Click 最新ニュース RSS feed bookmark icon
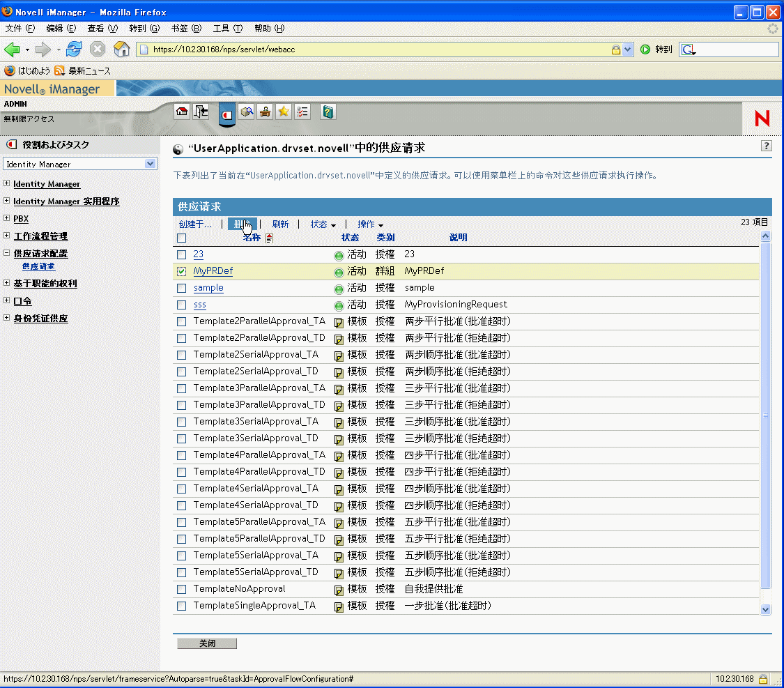The height and width of the screenshot is (688, 784). [x=59, y=70]
